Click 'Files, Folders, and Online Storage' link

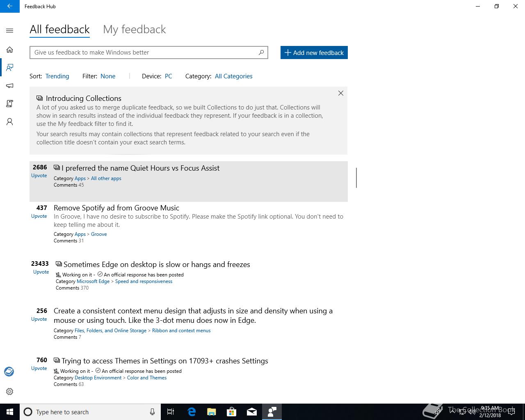(x=110, y=331)
